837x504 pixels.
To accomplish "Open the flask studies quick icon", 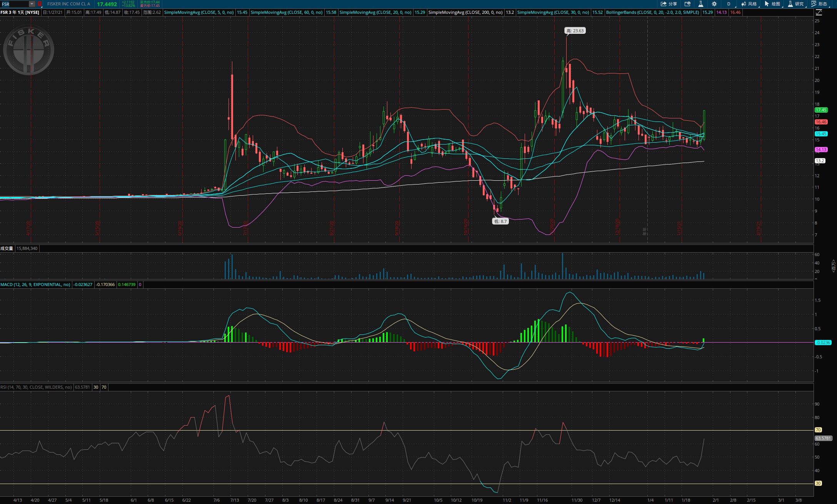I will (700, 4).
